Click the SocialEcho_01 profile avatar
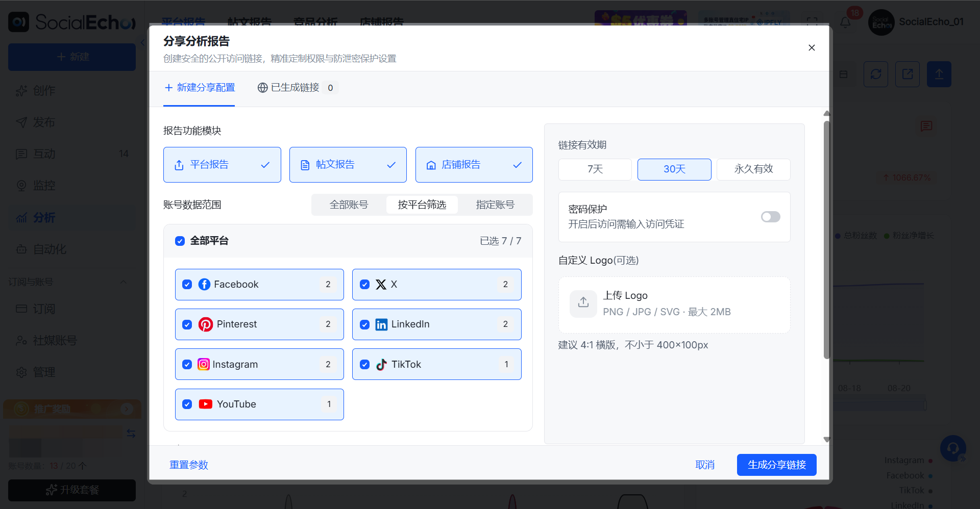This screenshot has height=509, width=980. 881,22
